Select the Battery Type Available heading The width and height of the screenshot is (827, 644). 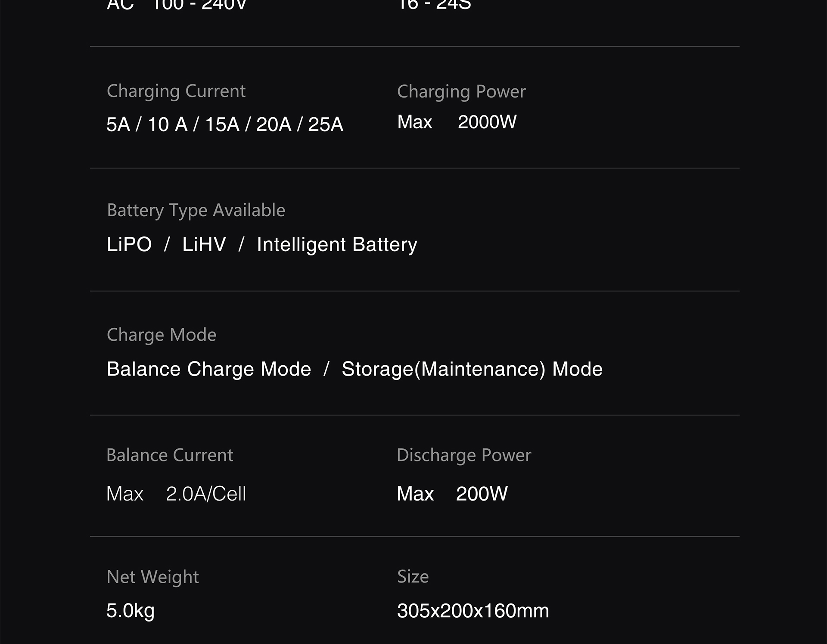click(196, 211)
